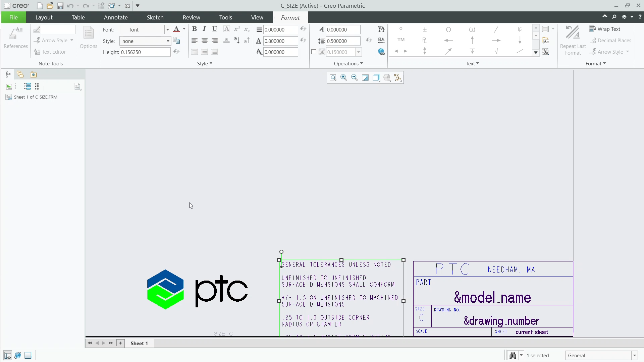Image resolution: width=644 pixels, height=362 pixels.
Task: Click the Zoom Out icon
Action: tap(355, 77)
